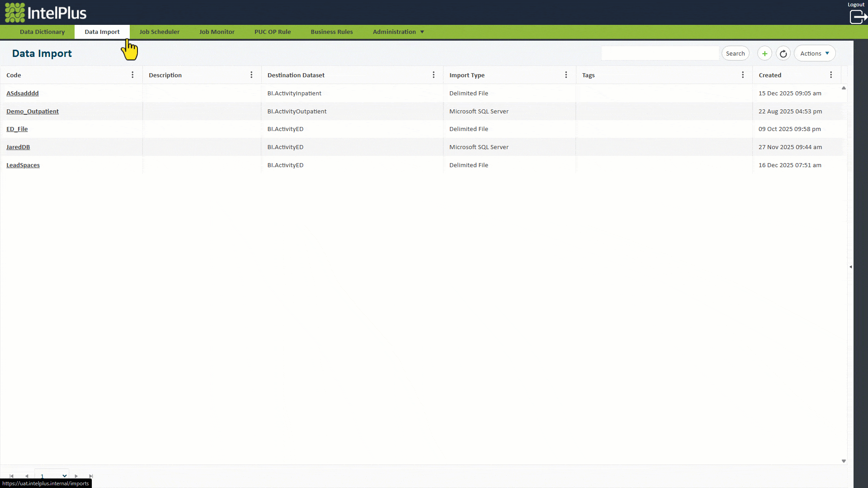Open the Business Rules tab

pyautogui.click(x=331, y=32)
